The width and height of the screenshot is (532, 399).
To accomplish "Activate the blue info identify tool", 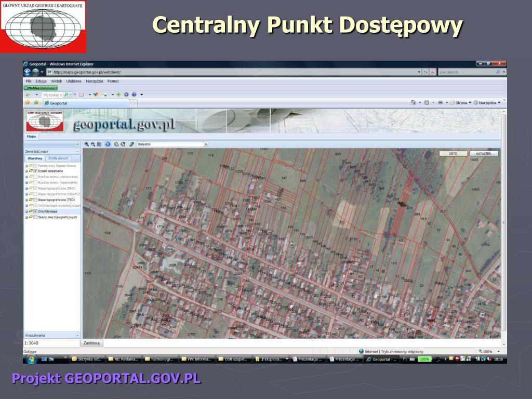I will [108, 144].
